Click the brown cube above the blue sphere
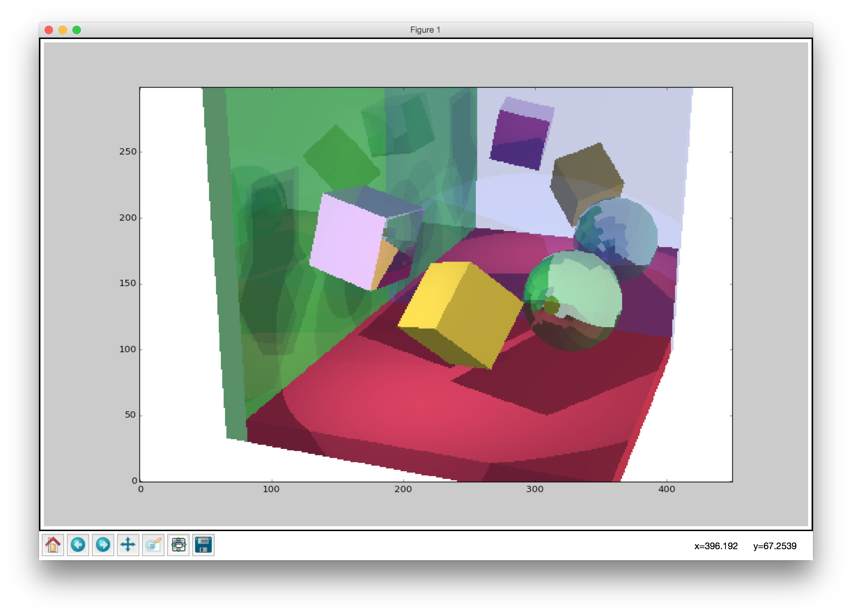The image size is (852, 616). click(x=586, y=176)
